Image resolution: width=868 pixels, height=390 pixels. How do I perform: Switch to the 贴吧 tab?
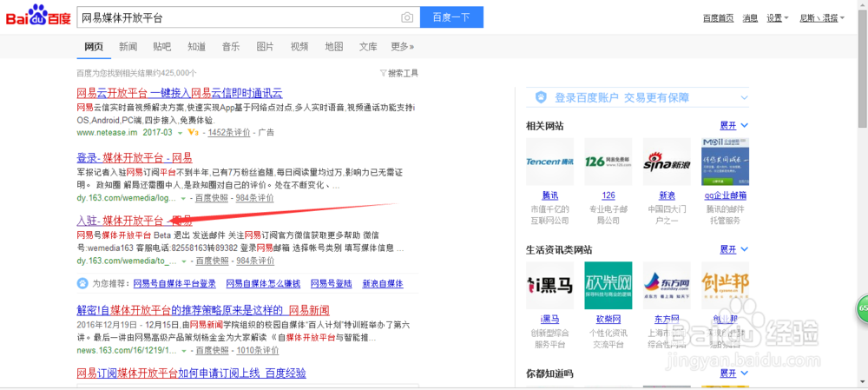point(162,47)
